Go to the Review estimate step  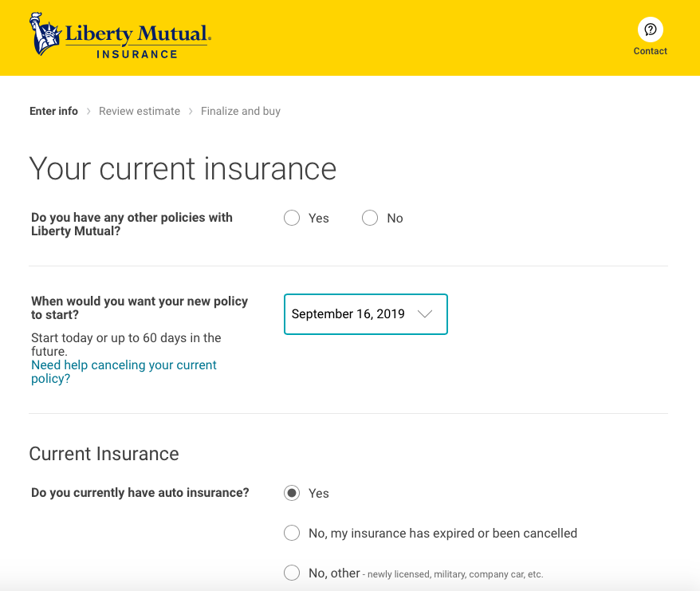click(140, 112)
